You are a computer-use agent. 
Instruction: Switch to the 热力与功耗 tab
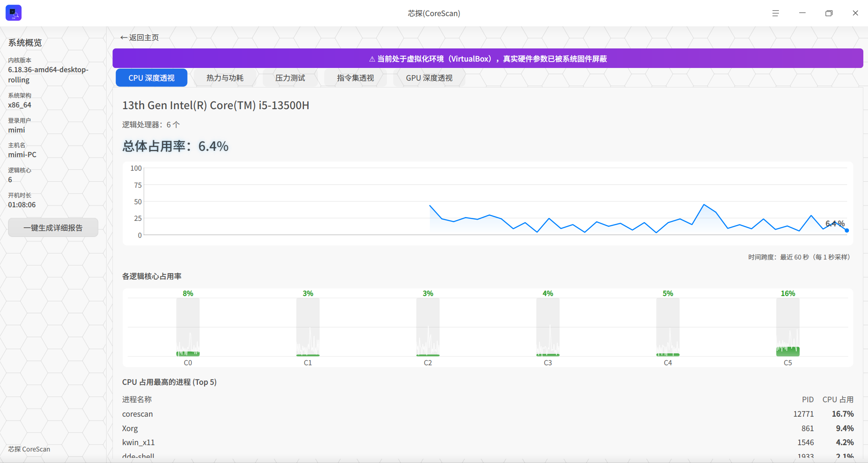coord(225,78)
